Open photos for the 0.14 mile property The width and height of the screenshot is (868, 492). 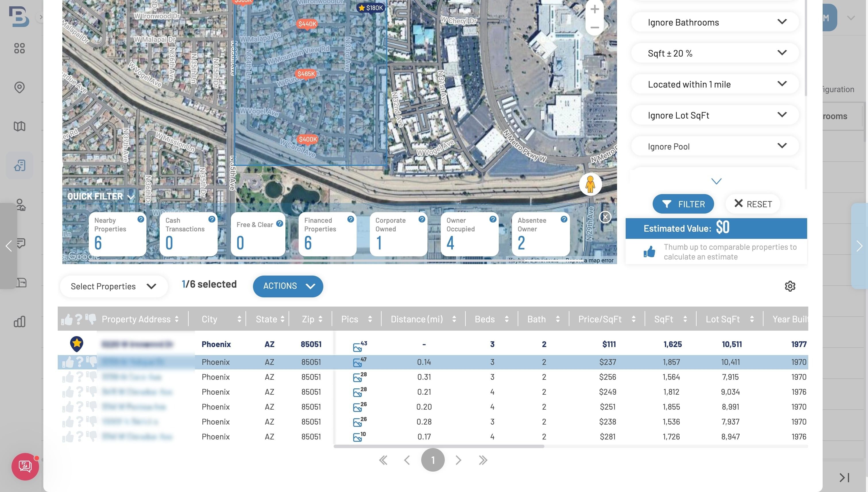[x=359, y=362]
